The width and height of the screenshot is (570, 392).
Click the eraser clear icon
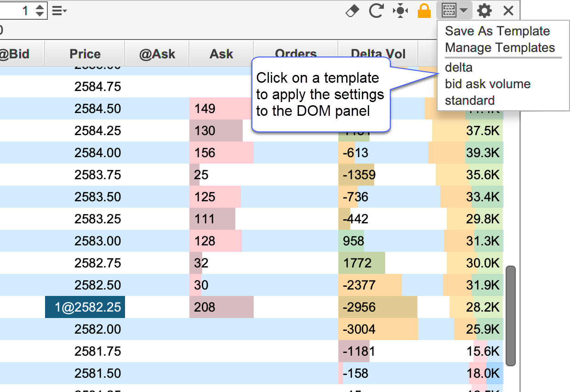pyautogui.click(x=352, y=11)
